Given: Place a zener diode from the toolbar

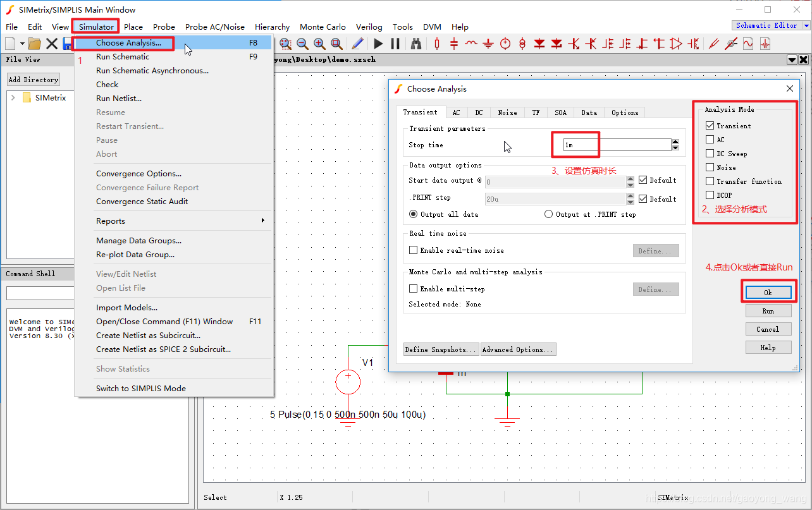Looking at the screenshot, I should 557,44.
